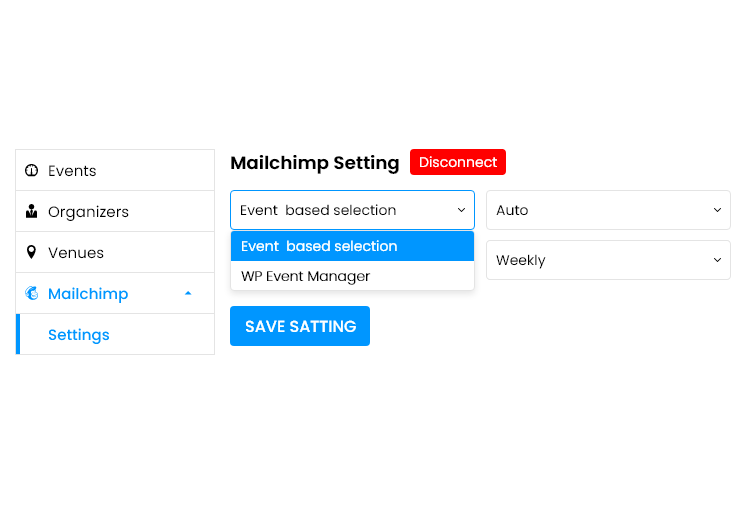Click the red Disconnect button

tap(458, 162)
